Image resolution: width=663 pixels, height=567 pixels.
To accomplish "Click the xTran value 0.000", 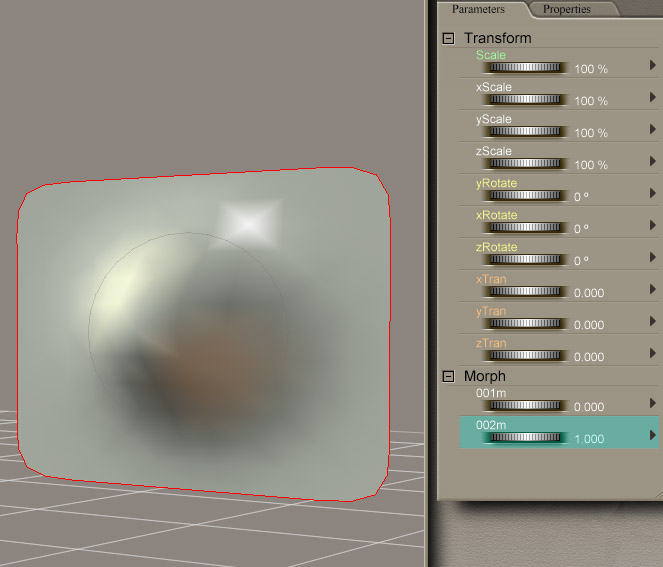I will click(589, 293).
